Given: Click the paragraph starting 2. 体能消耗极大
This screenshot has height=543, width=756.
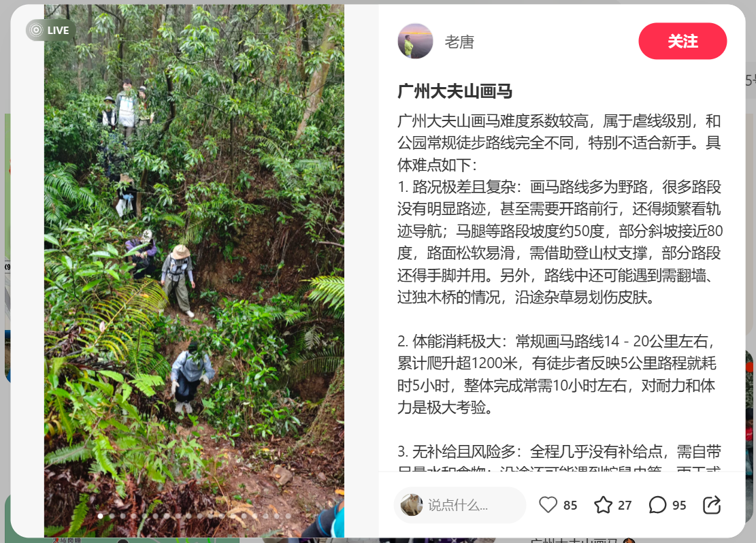Looking at the screenshot, I should coord(557,374).
